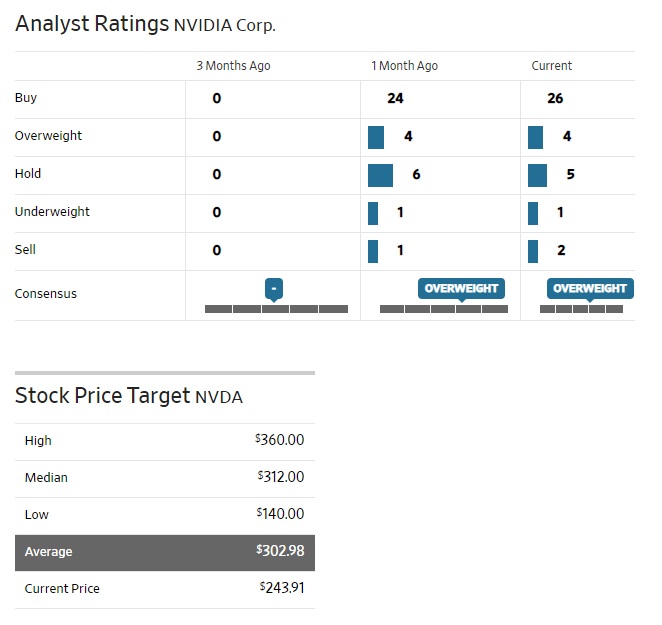Viewport: 662px width, 625px height.
Task: Click the 1 Month Ago Overweight bar
Action: 376,137
